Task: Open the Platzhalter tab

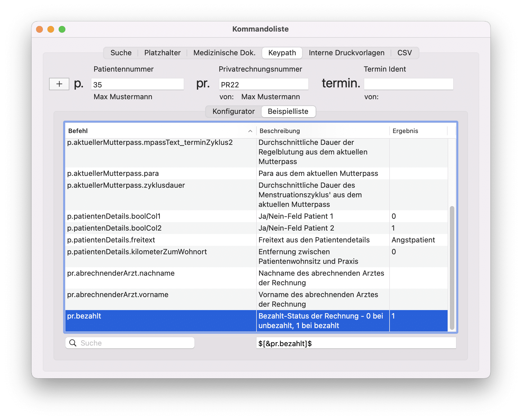Action: [x=162, y=53]
